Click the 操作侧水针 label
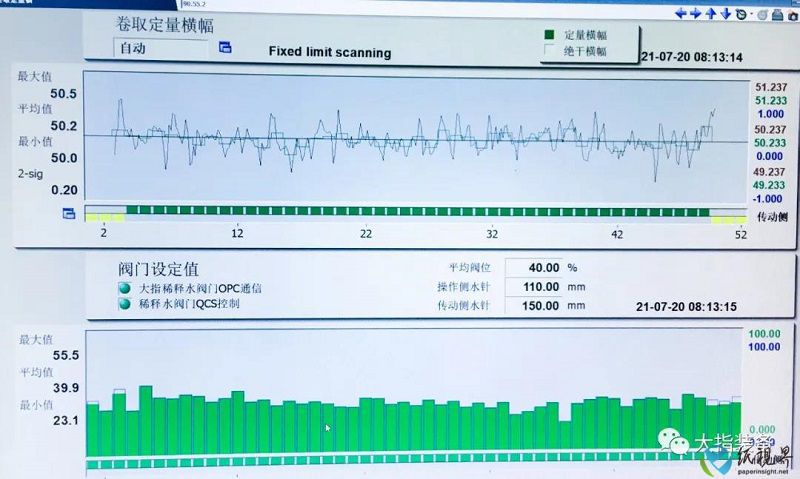The image size is (800, 479). 463,287
